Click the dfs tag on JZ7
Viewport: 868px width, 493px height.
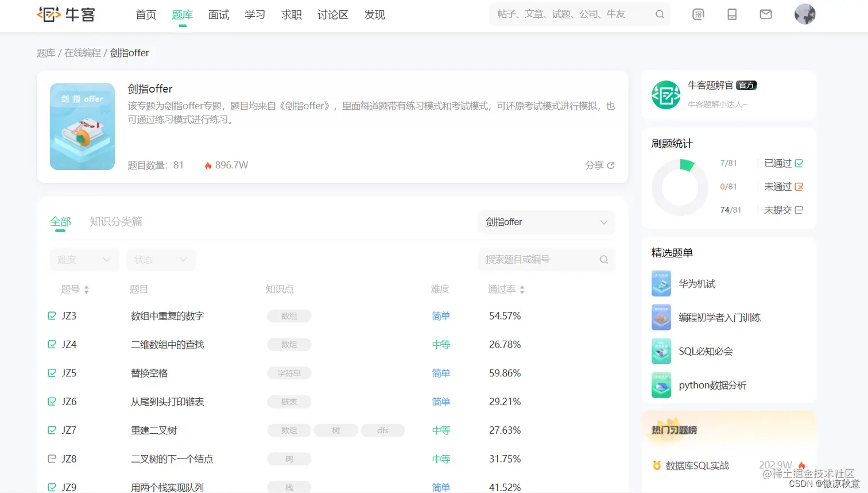click(x=383, y=430)
